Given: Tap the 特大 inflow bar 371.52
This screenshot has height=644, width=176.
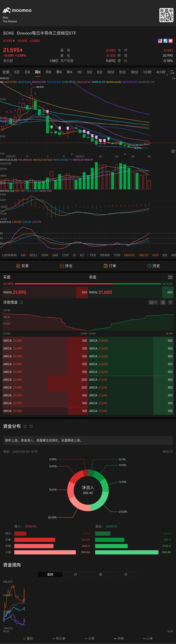Looking at the screenshot, I should 20,533.
